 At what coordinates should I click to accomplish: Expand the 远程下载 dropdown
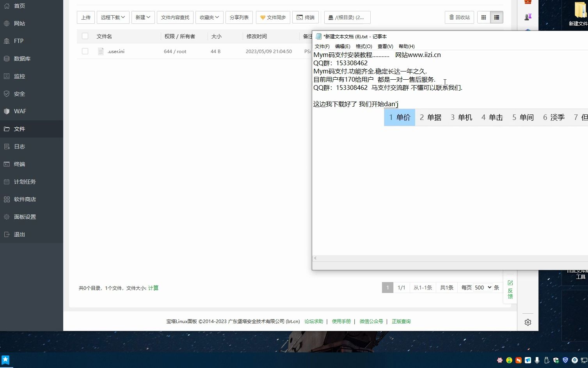pos(113,17)
